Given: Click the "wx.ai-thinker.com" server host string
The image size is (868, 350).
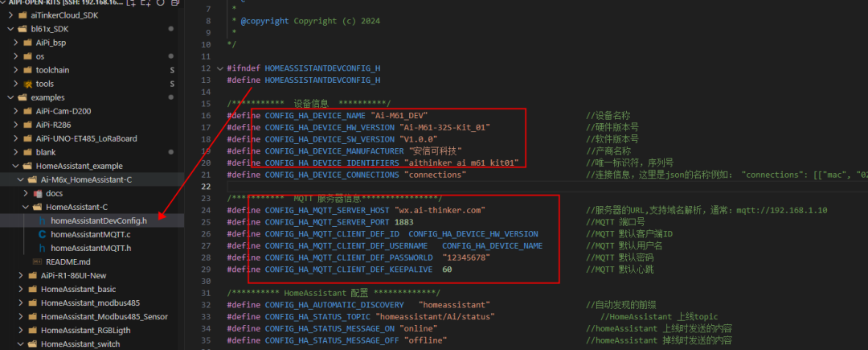Looking at the screenshot, I should (440, 211).
